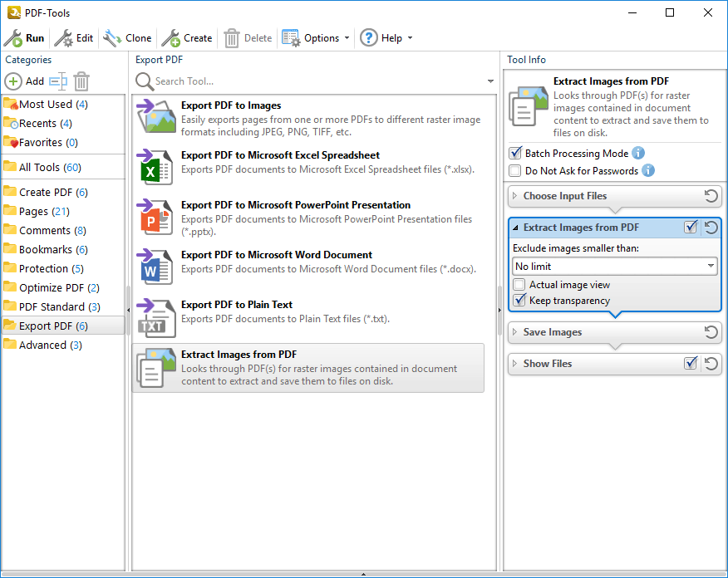
Task: Select the Most Used category
Action: pos(63,105)
